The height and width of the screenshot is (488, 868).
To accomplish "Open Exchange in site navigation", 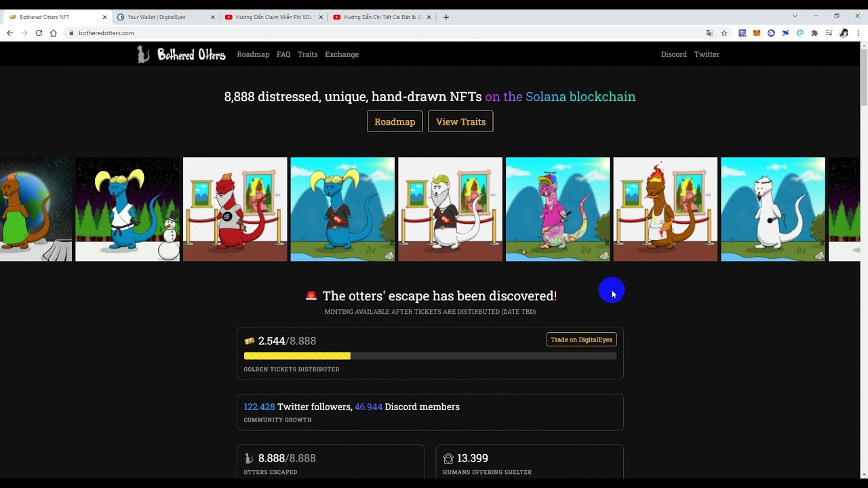I will click(342, 54).
